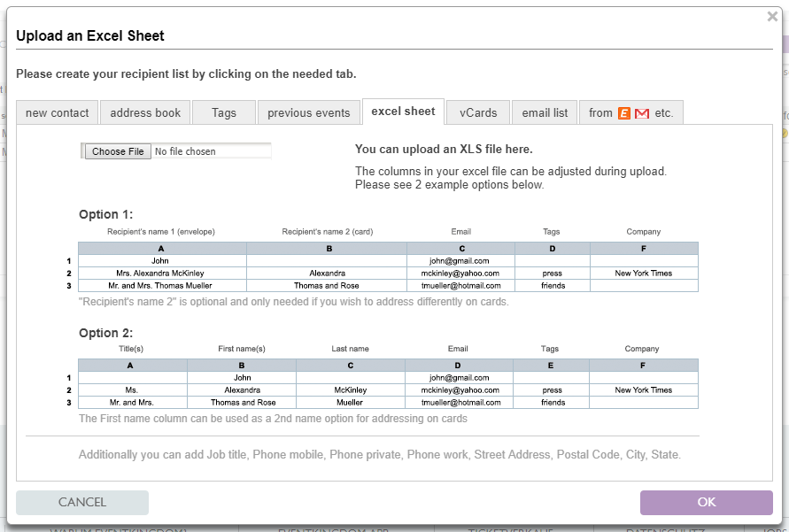Go to the previous events tab

point(309,112)
